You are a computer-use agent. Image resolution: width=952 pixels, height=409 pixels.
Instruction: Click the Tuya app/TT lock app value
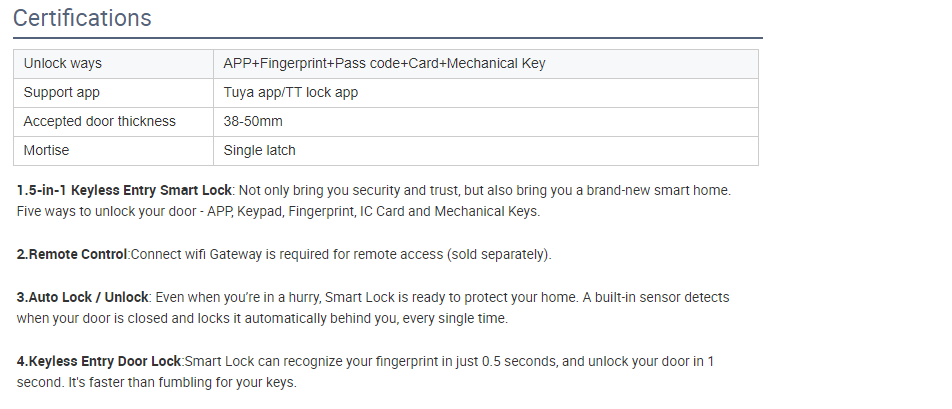291,93
